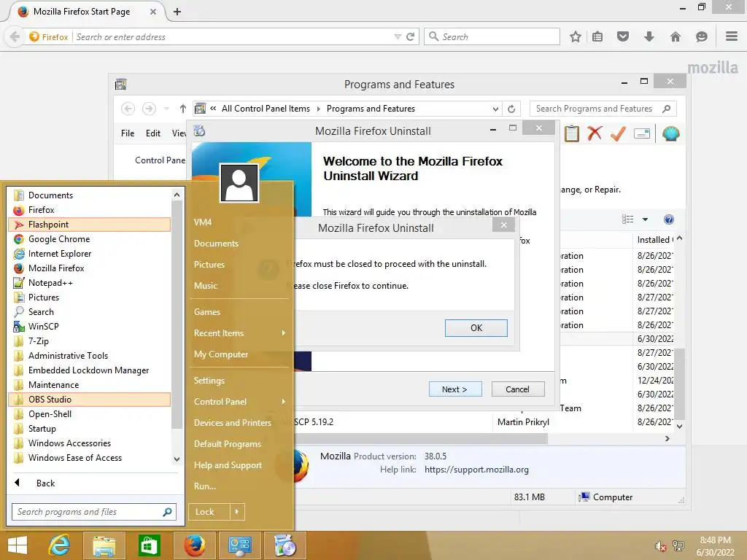747x560 pixels.
Task: Click the Control Panel taskbar icon
Action: coord(239,545)
